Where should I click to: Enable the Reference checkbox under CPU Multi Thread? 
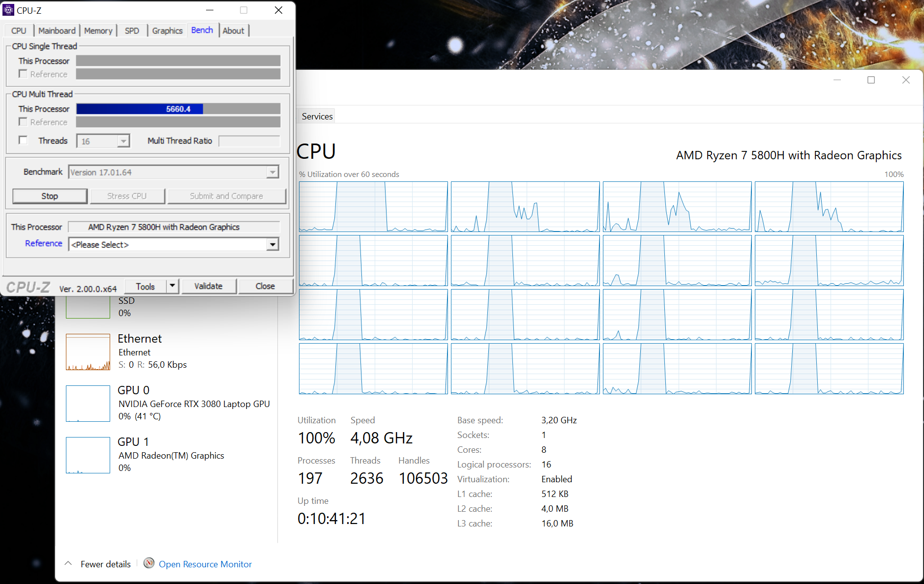tap(23, 121)
